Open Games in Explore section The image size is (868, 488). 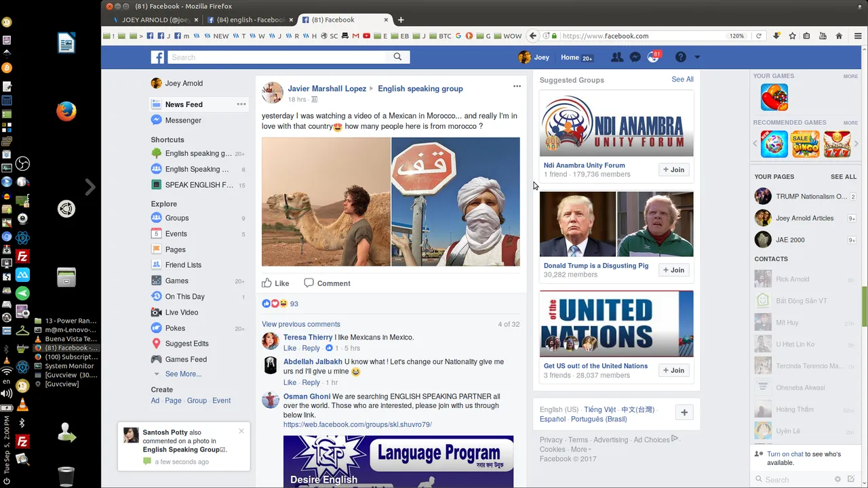coord(176,281)
